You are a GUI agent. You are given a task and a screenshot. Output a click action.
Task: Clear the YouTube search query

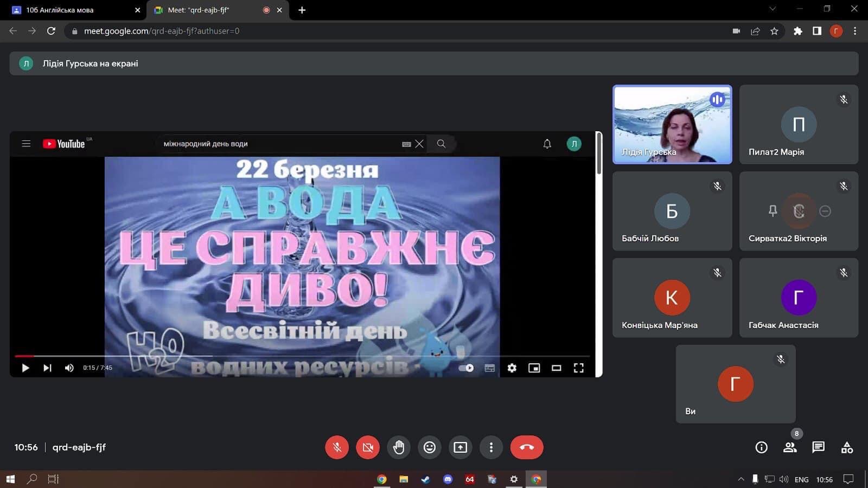coord(419,144)
